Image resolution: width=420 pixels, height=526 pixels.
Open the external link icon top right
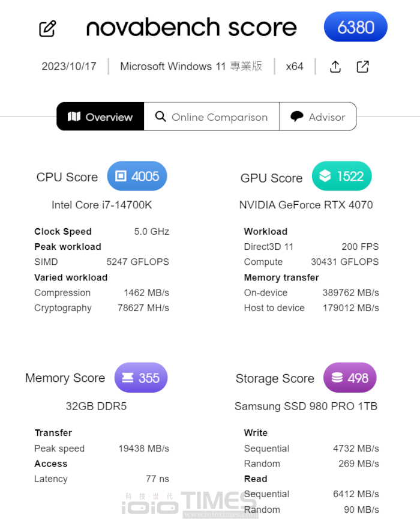[x=362, y=67]
